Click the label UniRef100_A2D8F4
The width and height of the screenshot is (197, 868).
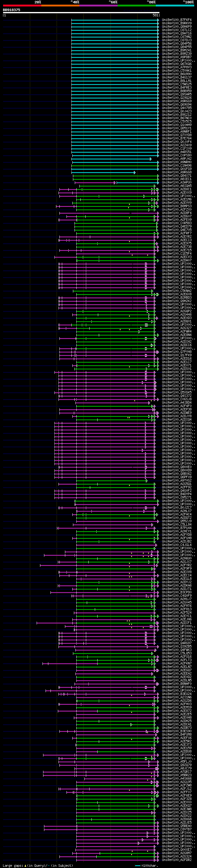177,213
